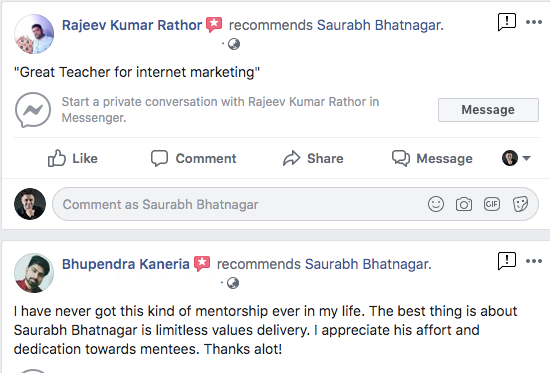Viewport: 550px width, 373px height.
Task: Click the Messenger logo beside private conversation prompt
Action: tap(33, 110)
